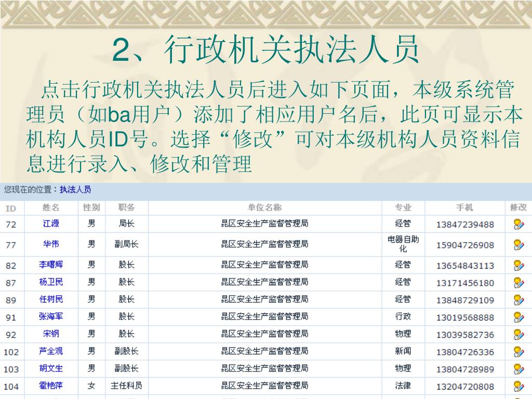Open the 张海军 name link
The image size is (532, 399).
[51, 316]
